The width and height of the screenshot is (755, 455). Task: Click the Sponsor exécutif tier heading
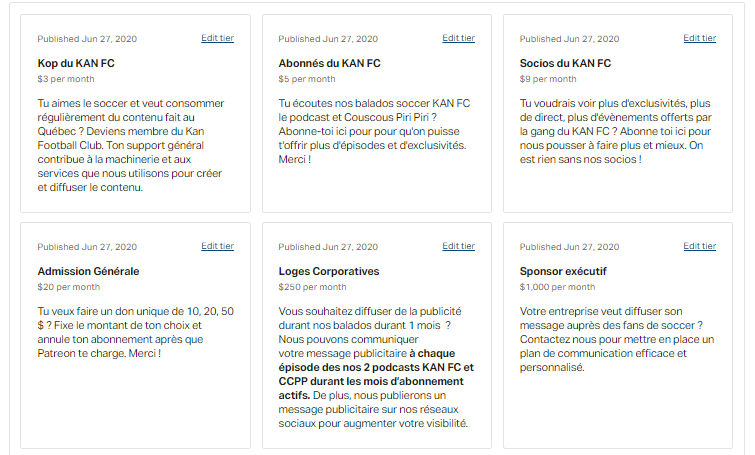[x=563, y=271]
